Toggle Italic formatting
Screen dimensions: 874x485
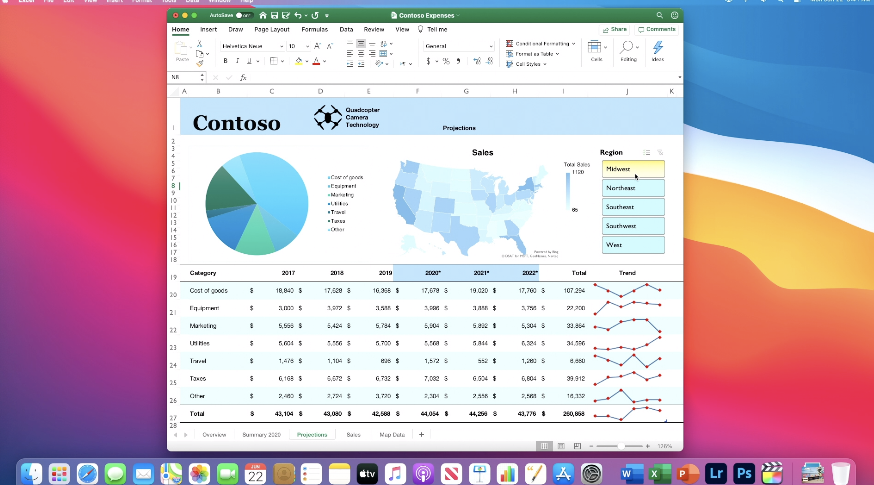coord(237,61)
